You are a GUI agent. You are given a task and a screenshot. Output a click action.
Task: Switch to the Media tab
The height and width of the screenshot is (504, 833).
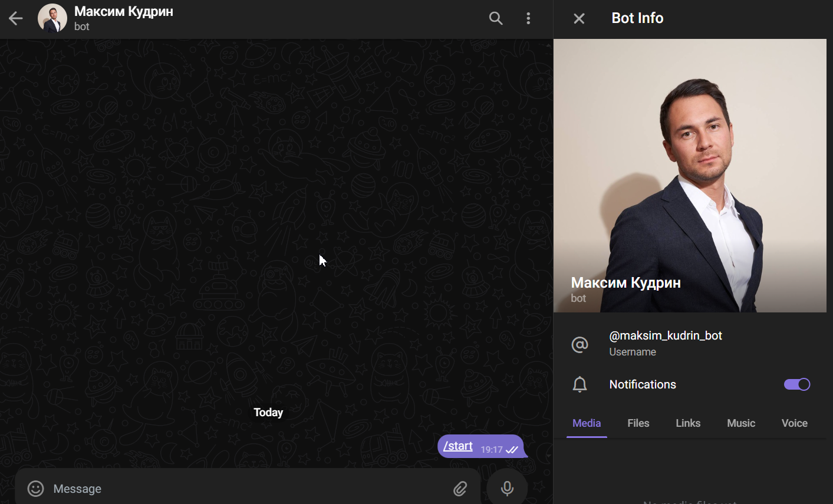click(x=587, y=423)
